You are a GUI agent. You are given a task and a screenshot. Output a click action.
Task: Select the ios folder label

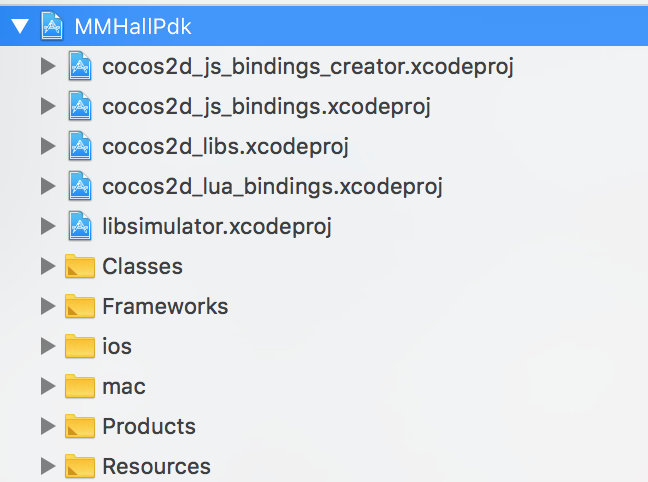click(117, 346)
